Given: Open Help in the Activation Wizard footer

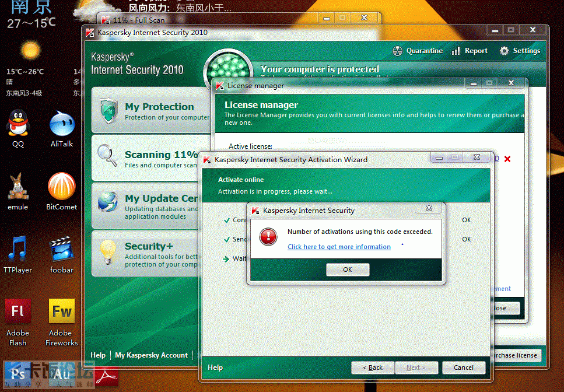Looking at the screenshot, I should click(215, 367).
